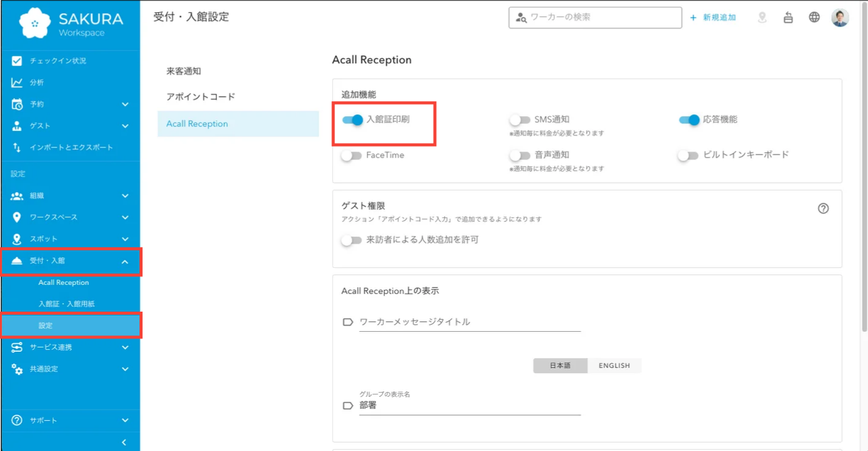Enable the SMS通知 toggle
Screen dimensions: 868x451
coord(520,120)
